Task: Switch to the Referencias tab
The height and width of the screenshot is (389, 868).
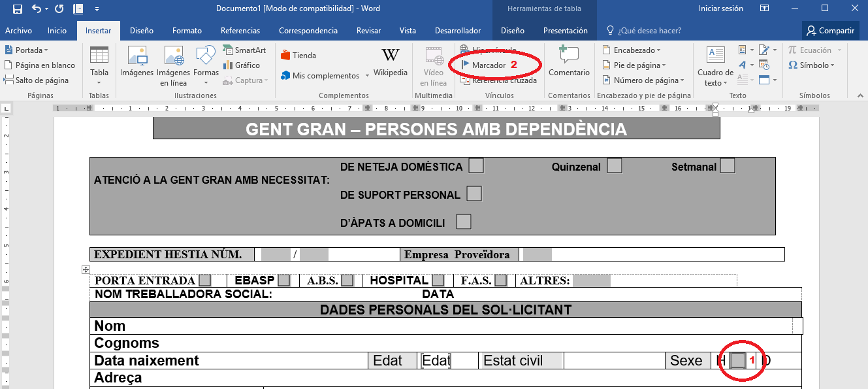Action: tap(240, 31)
